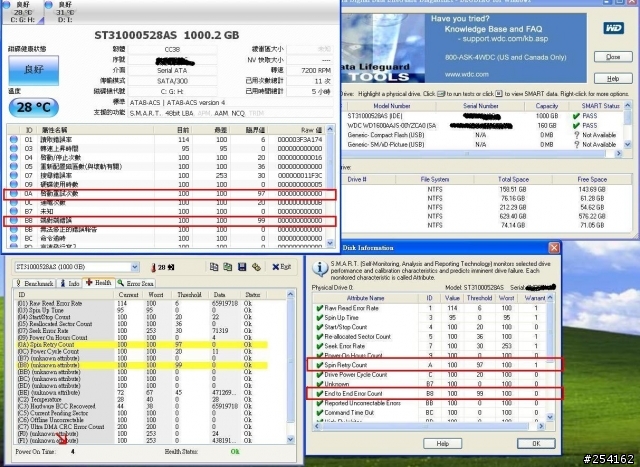Click blue status circle of ID BC row

tap(14, 238)
